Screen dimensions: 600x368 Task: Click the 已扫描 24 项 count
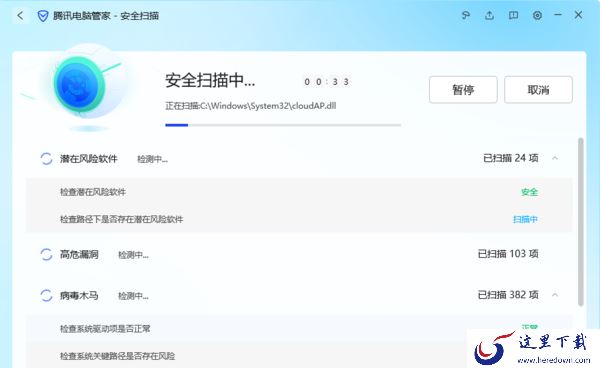511,158
